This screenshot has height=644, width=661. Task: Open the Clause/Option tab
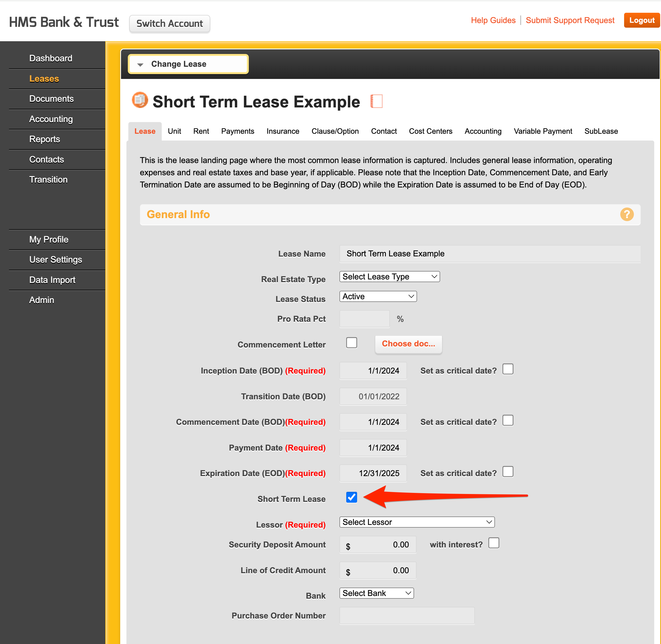click(335, 131)
